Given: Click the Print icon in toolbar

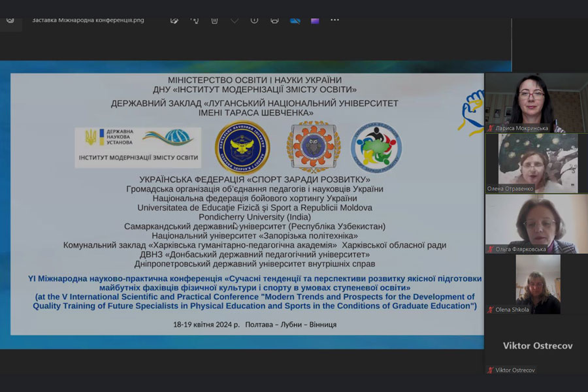Looking at the screenshot, I should 274,21.
